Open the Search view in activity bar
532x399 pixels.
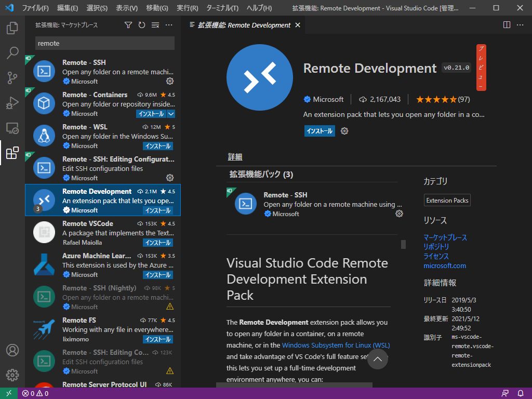(12, 53)
